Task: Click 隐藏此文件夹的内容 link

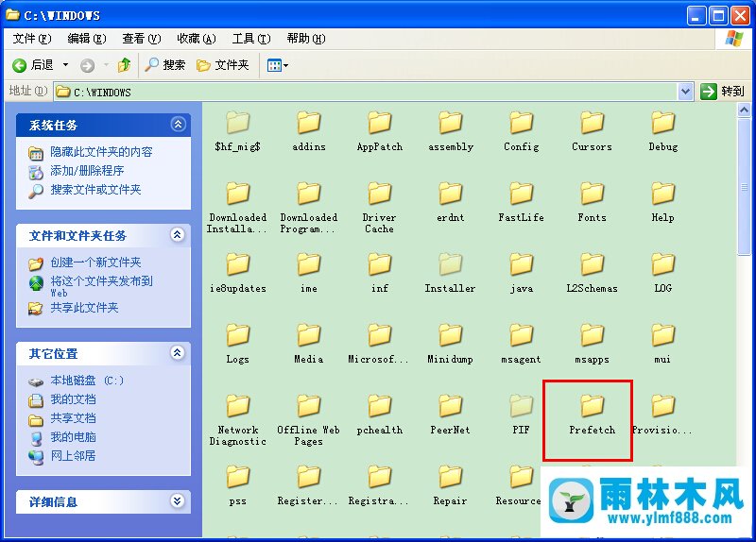Action: coord(101,152)
